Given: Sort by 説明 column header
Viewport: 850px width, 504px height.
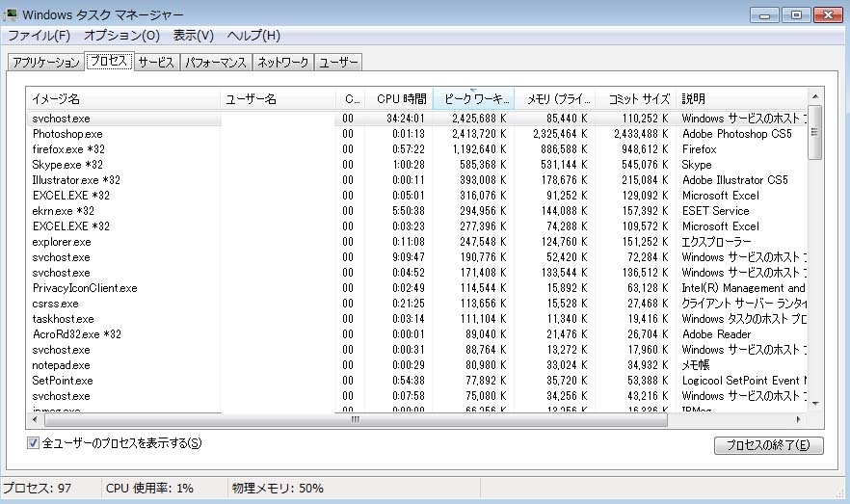Looking at the screenshot, I should [x=743, y=99].
